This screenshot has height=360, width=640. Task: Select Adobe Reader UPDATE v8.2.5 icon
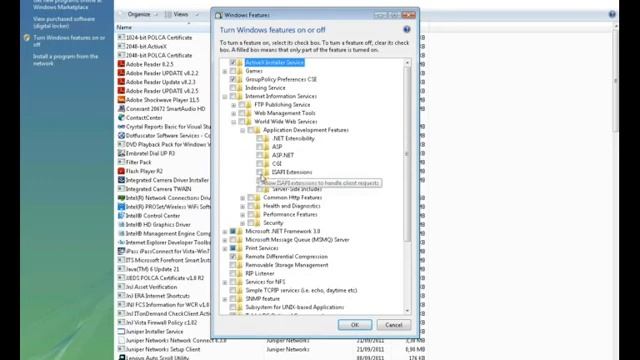(x=121, y=91)
